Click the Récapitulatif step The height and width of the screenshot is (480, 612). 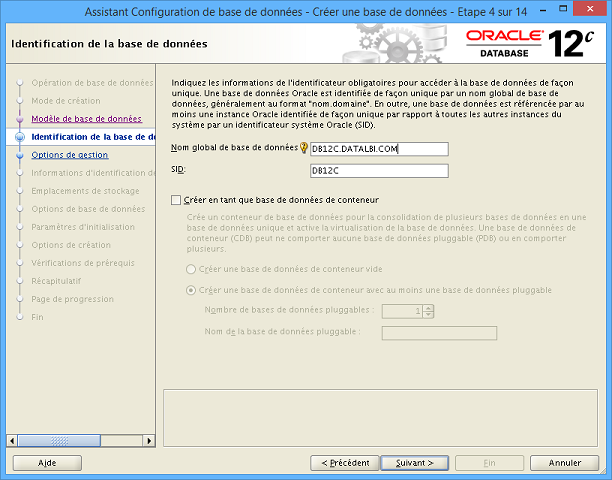coord(56,281)
